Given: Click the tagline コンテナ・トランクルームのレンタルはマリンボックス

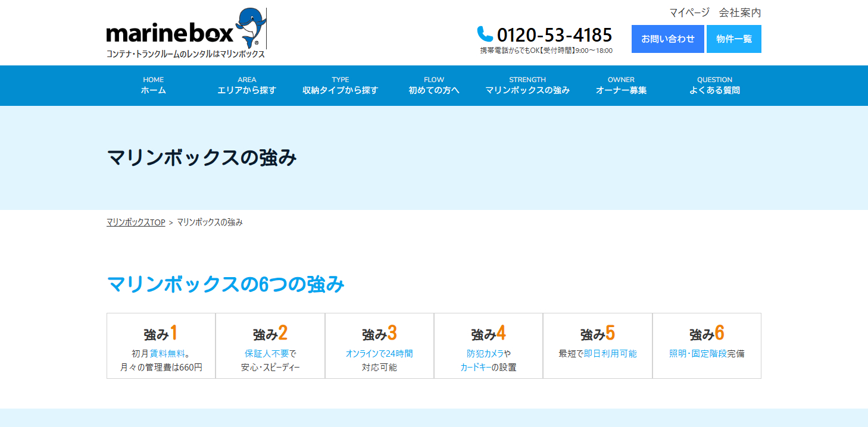Looking at the screenshot, I should [186, 54].
